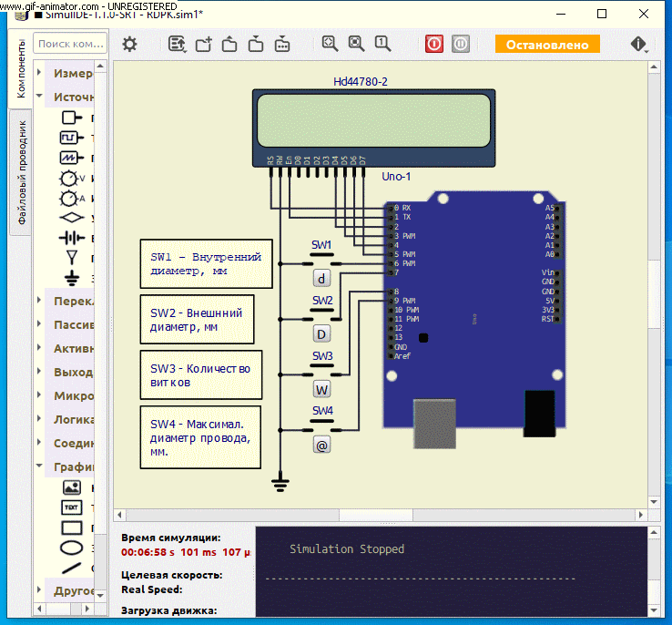The height and width of the screenshot is (625, 672).
Task: Select the image graphic component
Action: [x=72, y=487]
